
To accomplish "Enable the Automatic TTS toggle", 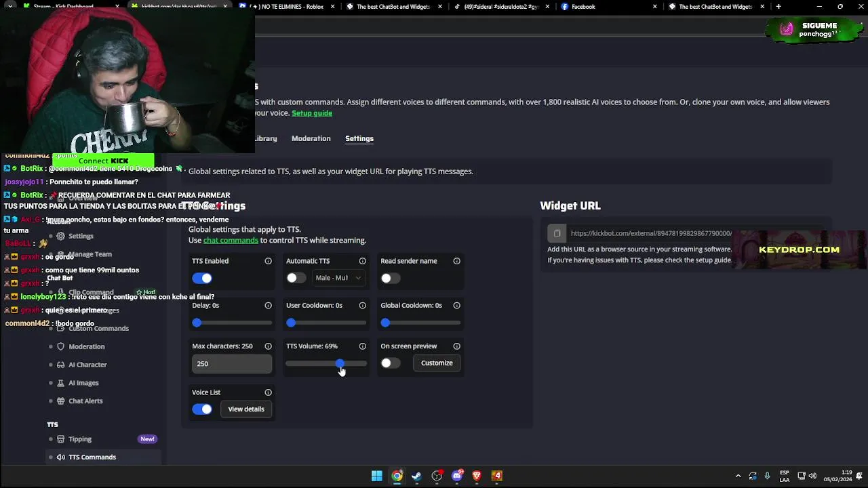I will tap(296, 278).
